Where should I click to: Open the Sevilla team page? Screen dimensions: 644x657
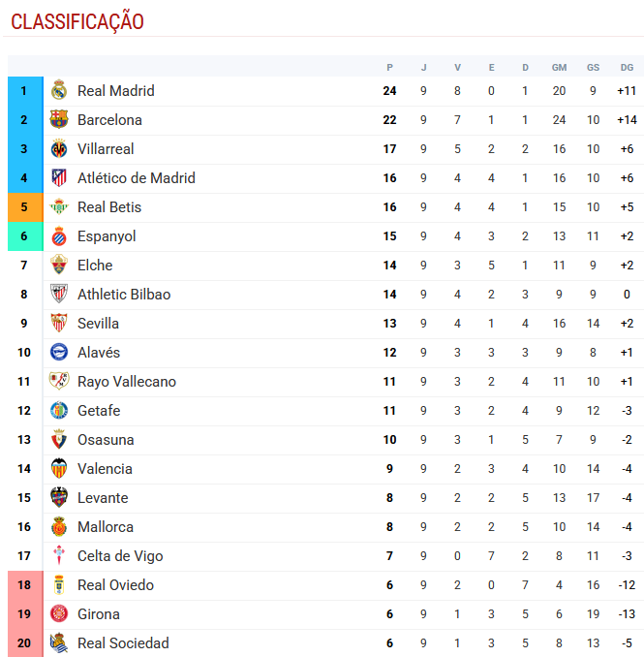pos(98,324)
